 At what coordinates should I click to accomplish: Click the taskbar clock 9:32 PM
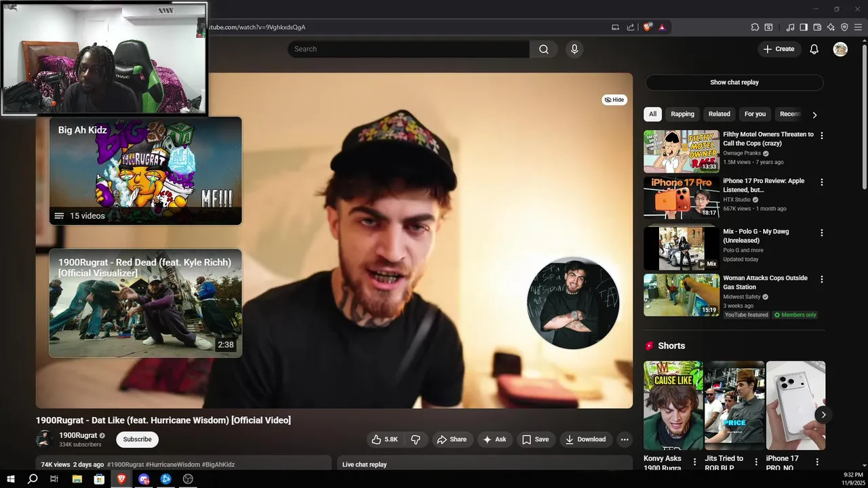[852, 474]
